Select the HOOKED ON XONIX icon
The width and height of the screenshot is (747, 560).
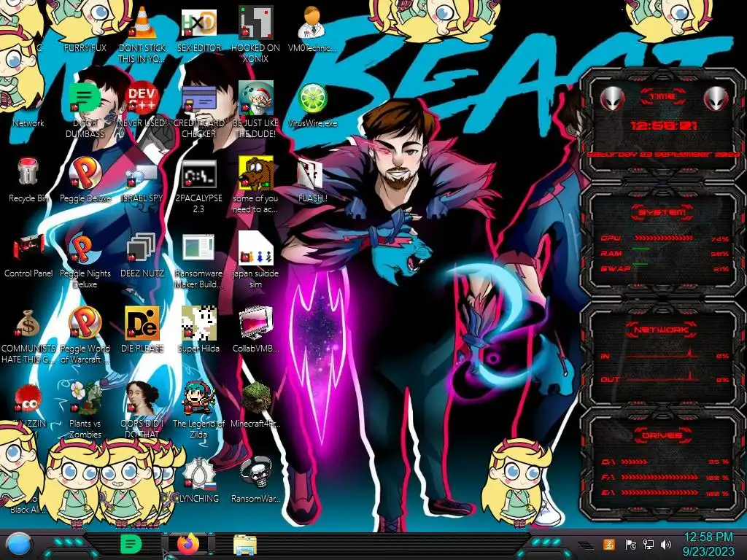(256, 23)
